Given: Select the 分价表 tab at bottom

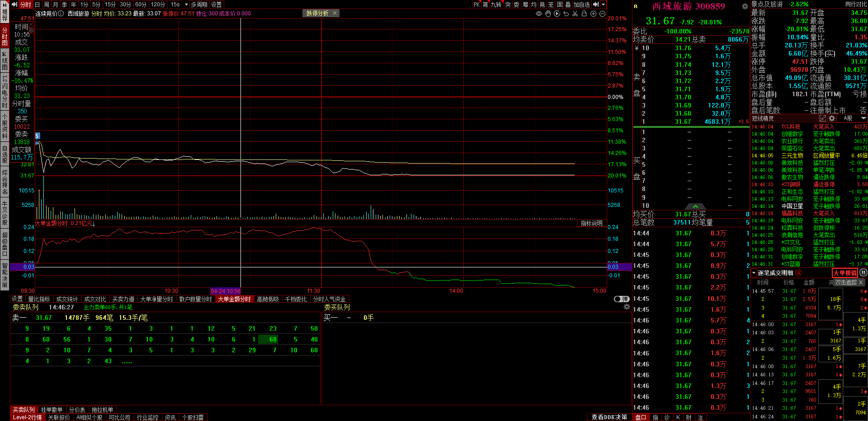Looking at the screenshot, I should pyautogui.click(x=77, y=410).
